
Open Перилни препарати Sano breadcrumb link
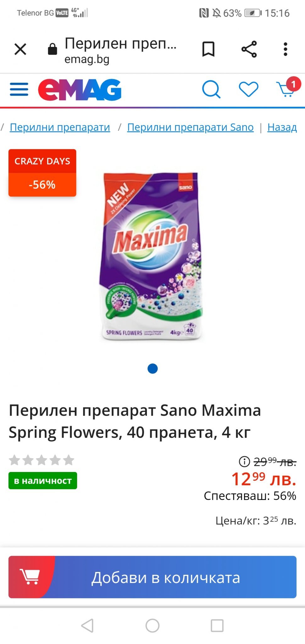coord(190,127)
